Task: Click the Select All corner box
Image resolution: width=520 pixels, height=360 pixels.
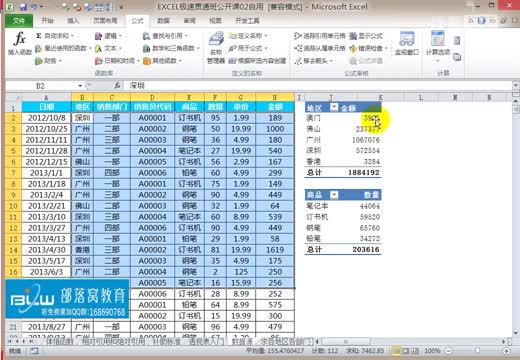Action: [x=13, y=97]
